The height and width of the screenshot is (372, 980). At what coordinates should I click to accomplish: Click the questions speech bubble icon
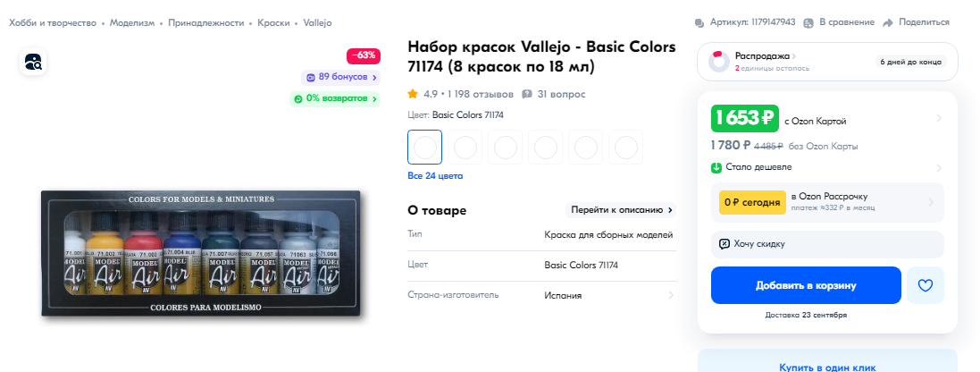coord(527,95)
